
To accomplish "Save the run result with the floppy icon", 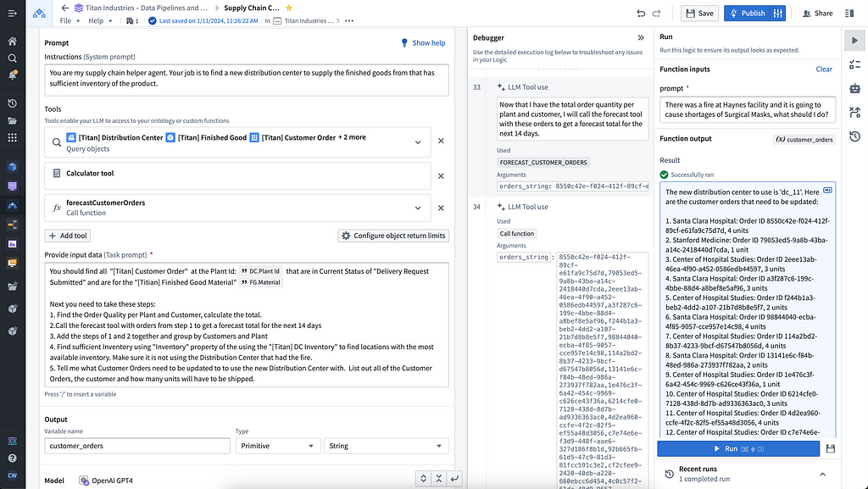I will (x=831, y=448).
